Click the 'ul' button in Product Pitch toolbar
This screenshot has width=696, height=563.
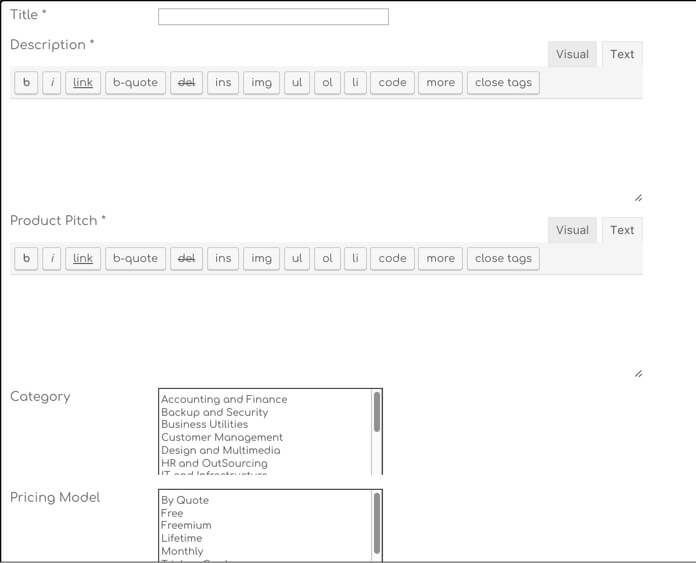pyautogui.click(x=296, y=259)
